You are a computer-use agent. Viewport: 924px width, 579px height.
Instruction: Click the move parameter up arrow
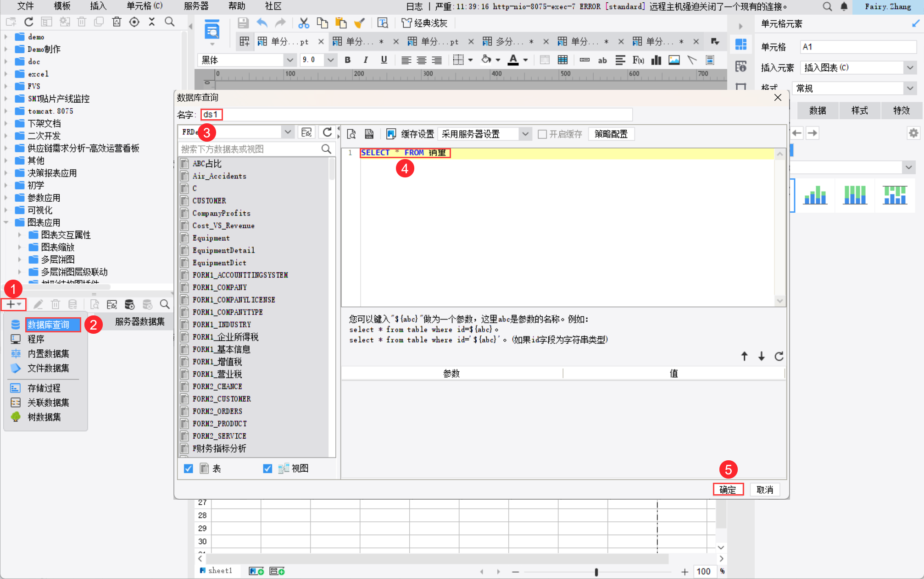tap(744, 356)
